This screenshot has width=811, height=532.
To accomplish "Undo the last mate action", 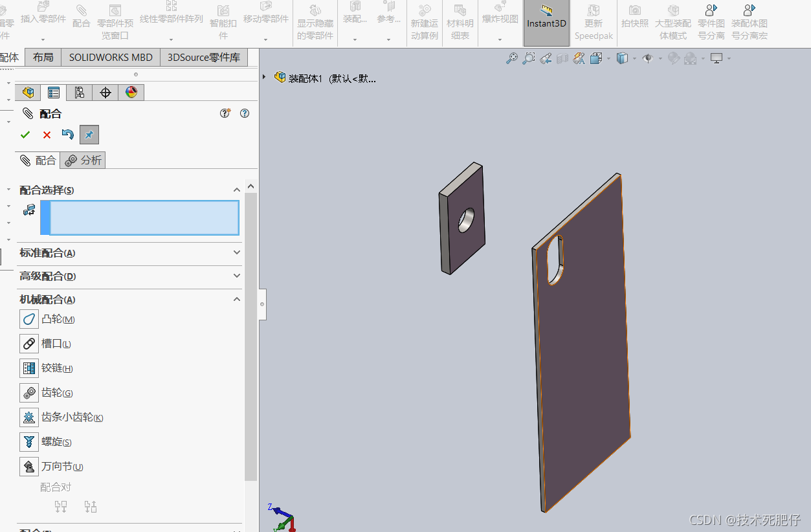I will coord(67,135).
